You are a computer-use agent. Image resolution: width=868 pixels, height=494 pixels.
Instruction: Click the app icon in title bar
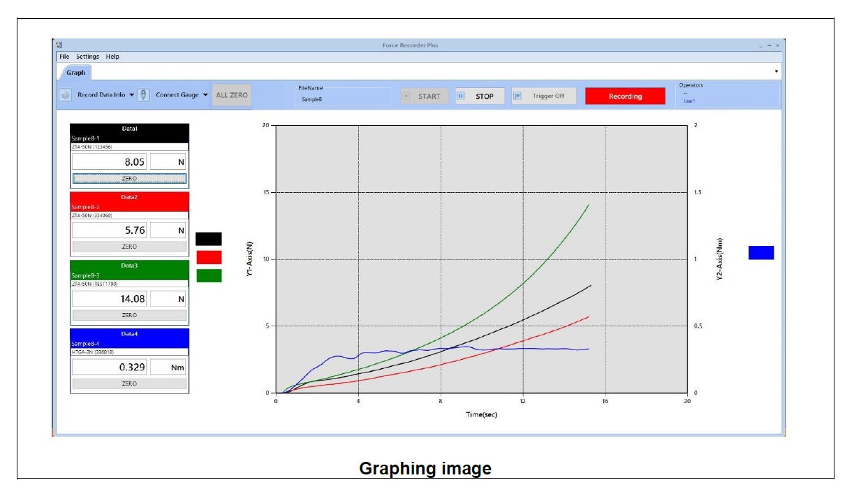click(59, 45)
